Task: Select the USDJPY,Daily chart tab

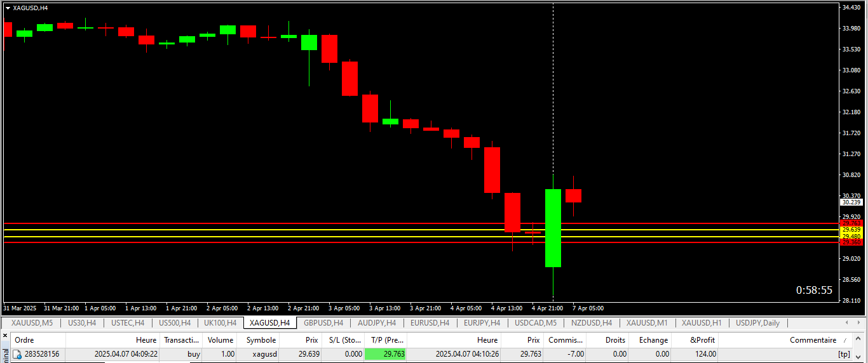Action: (x=757, y=323)
